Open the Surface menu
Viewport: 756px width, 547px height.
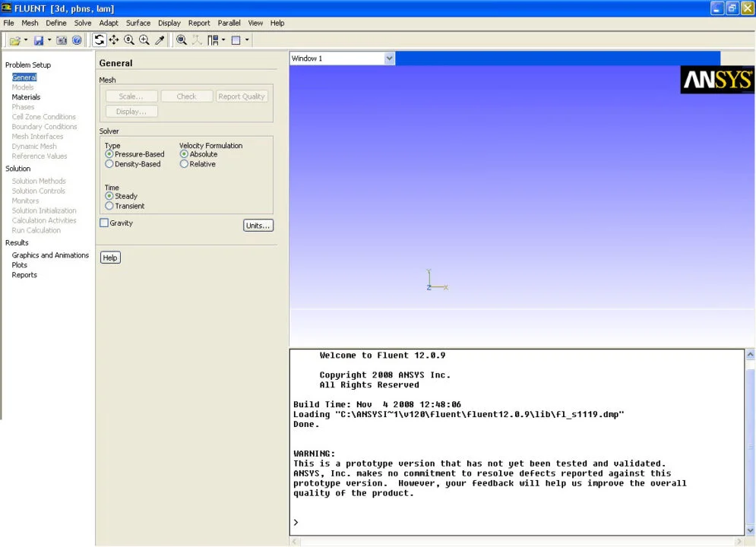(138, 23)
